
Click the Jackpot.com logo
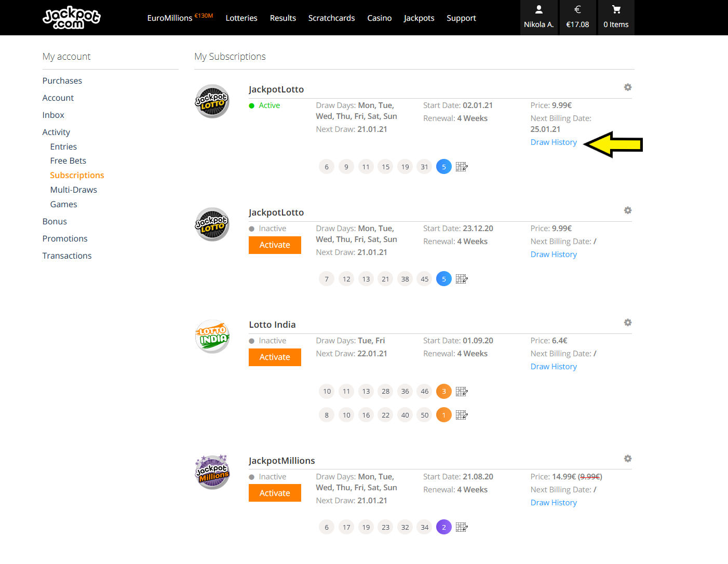(72, 18)
